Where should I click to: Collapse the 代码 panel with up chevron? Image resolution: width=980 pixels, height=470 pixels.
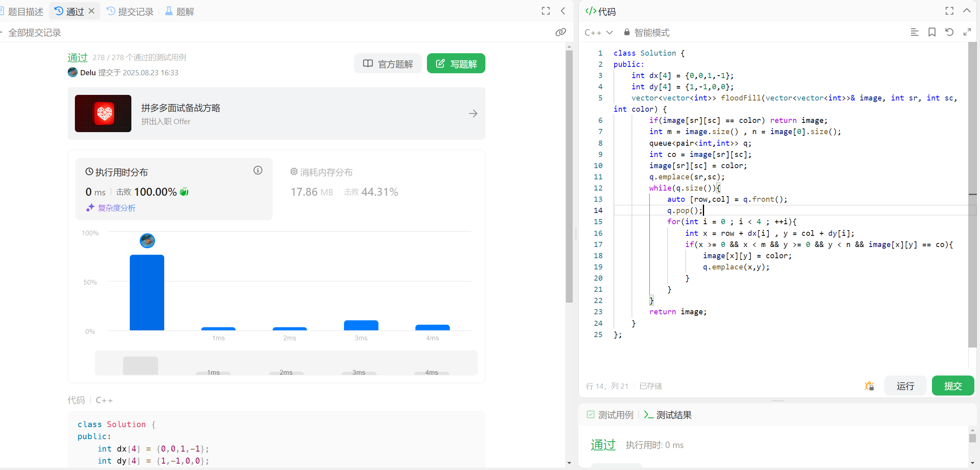click(967, 11)
